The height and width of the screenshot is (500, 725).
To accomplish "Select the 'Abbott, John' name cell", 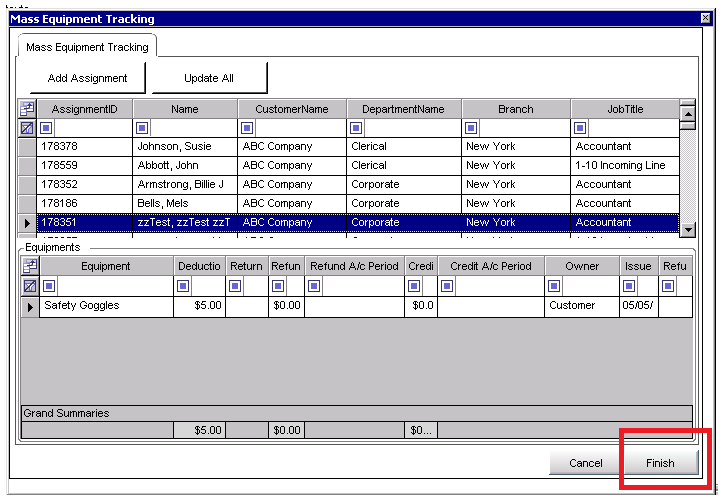I will [x=185, y=166].
